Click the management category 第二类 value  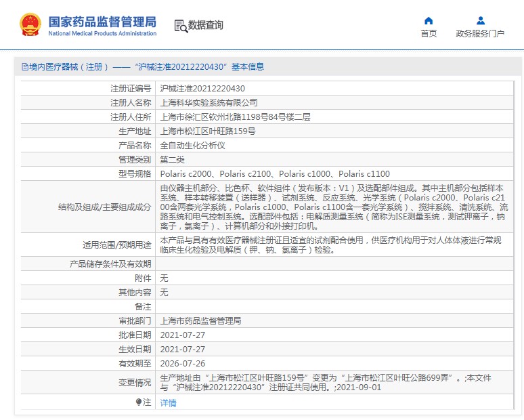(172, 160)
